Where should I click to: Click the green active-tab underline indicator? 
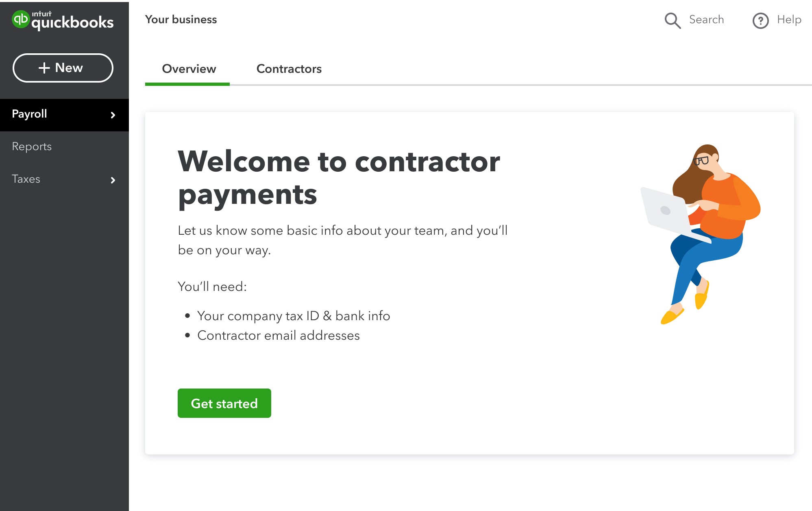click(187, 85)
